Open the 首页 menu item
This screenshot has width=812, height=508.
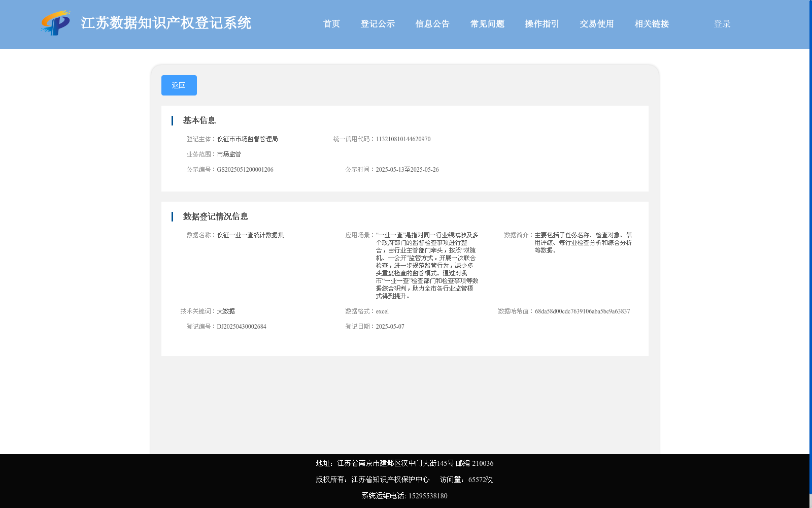click(331, 24)
